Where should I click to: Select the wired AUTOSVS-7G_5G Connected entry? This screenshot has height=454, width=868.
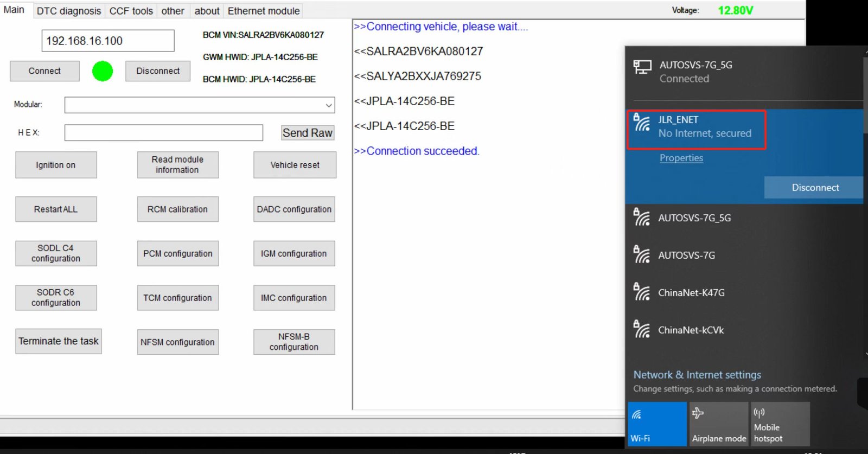(744, 72)
